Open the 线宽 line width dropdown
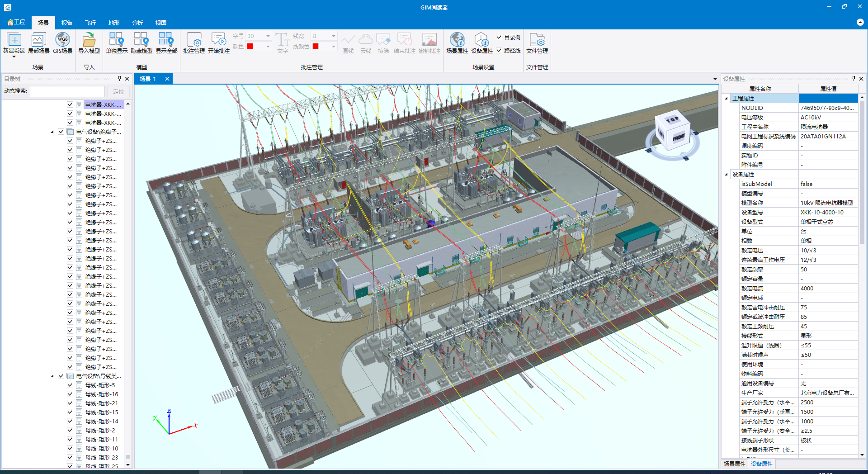Viewport: 868px width, 474px height. [x=334, y=36]
